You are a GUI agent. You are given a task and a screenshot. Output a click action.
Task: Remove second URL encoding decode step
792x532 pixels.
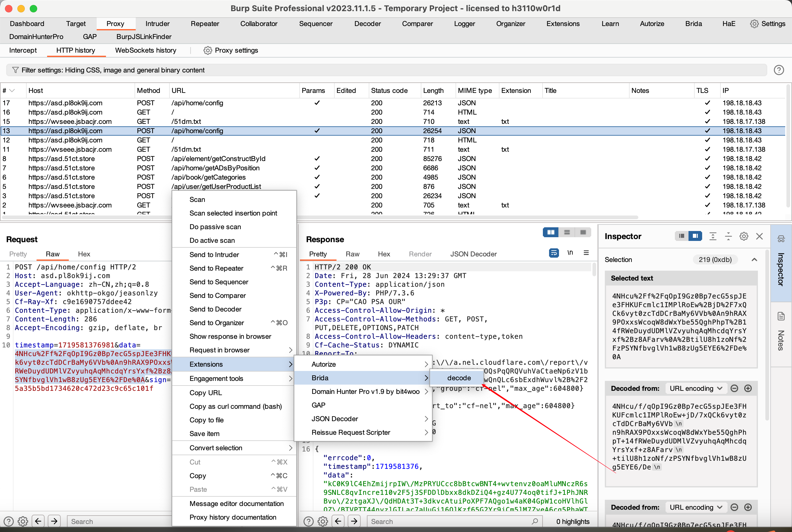734,507
